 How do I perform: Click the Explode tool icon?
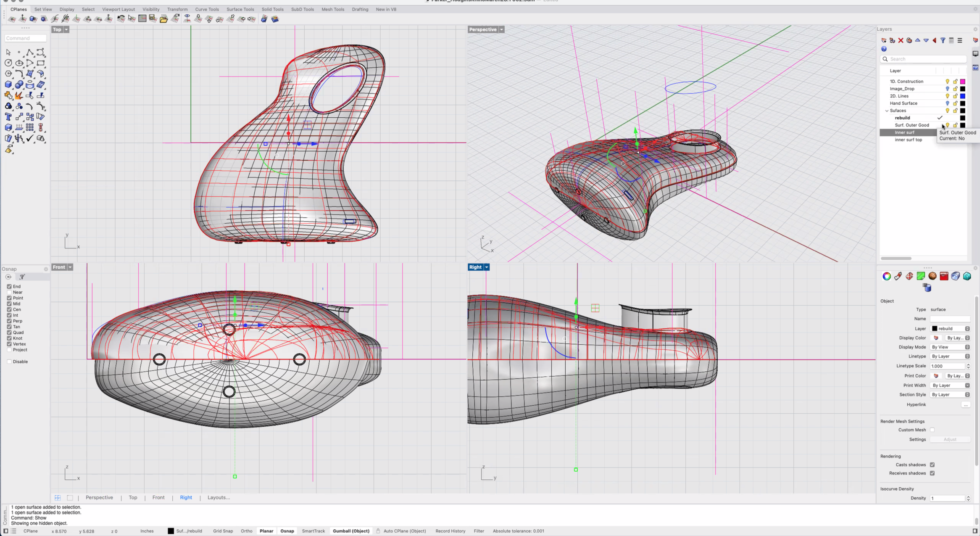[19, 95]
